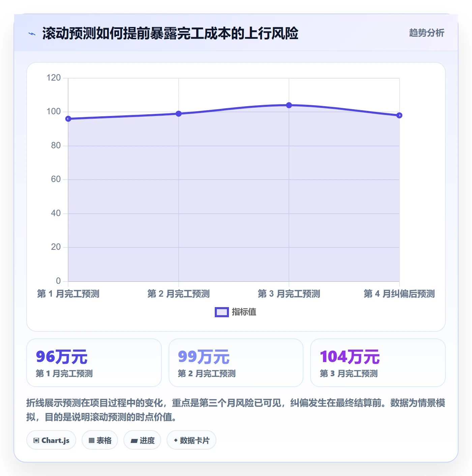Click the diamond icon in the 数据卡片 chip

click(x=176, y=440)
